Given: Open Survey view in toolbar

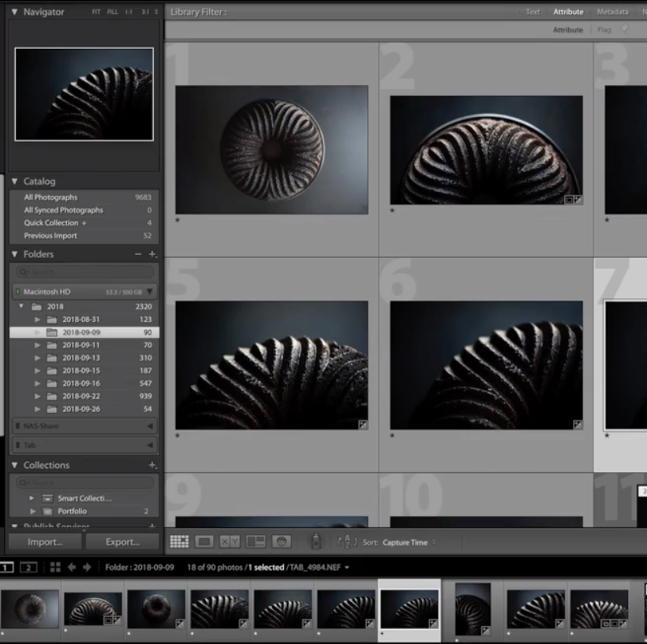Looking at the screenshot, I should [x=256, y=541].
